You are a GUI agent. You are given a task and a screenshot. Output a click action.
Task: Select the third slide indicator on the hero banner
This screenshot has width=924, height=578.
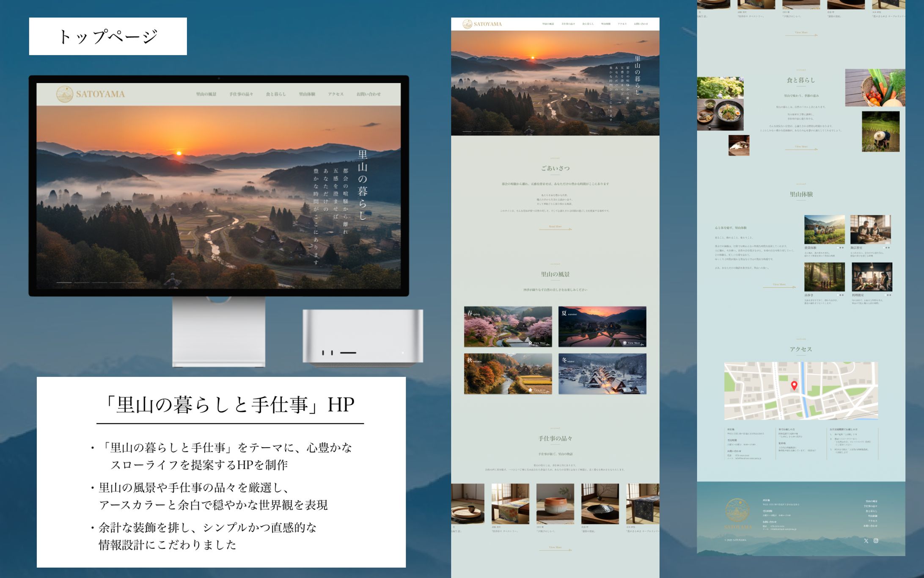[x=488, y=131]
